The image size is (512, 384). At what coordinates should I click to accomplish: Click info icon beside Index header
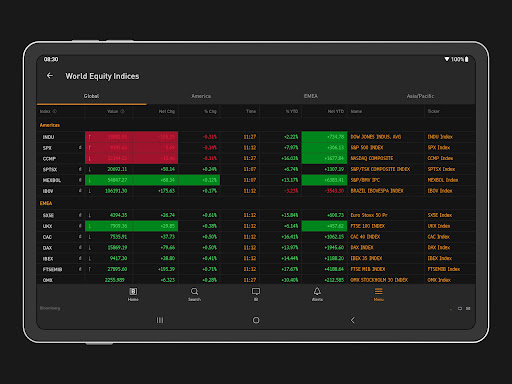(x=55, y=111)
